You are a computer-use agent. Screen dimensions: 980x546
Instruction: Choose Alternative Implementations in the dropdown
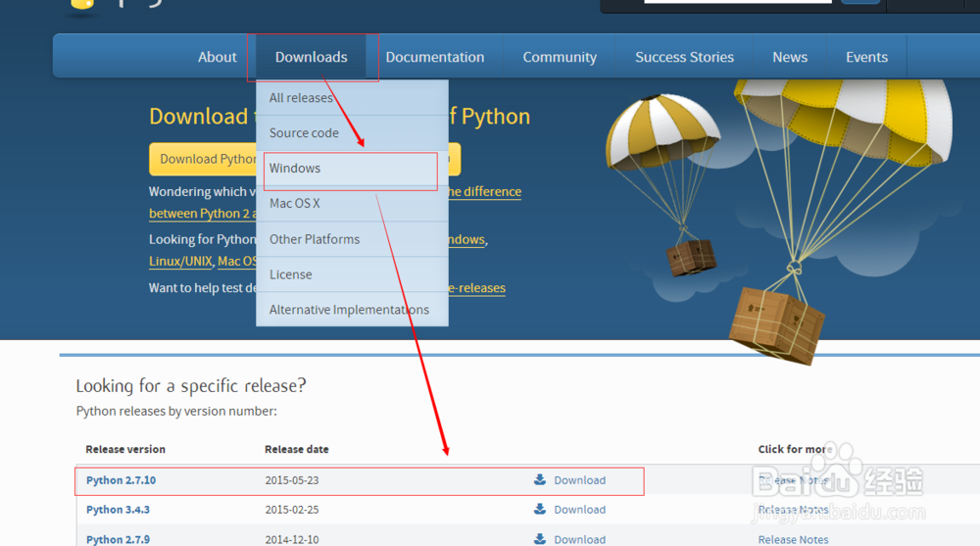coord(352,310)
